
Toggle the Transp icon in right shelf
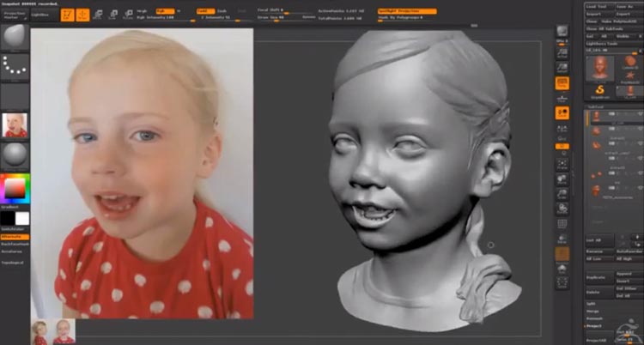pos(562,239)
